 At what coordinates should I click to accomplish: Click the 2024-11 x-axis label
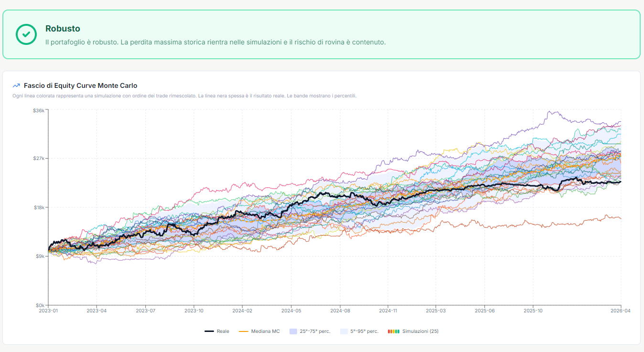(388, 310)
